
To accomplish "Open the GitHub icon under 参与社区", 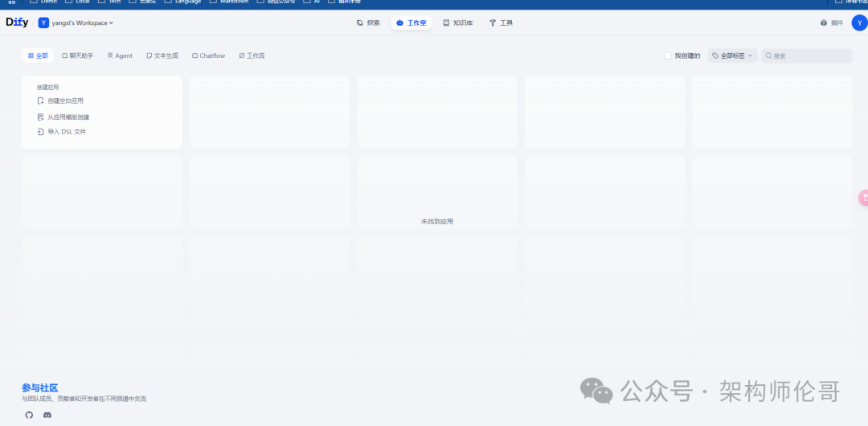I will click(x=30, y=415).
